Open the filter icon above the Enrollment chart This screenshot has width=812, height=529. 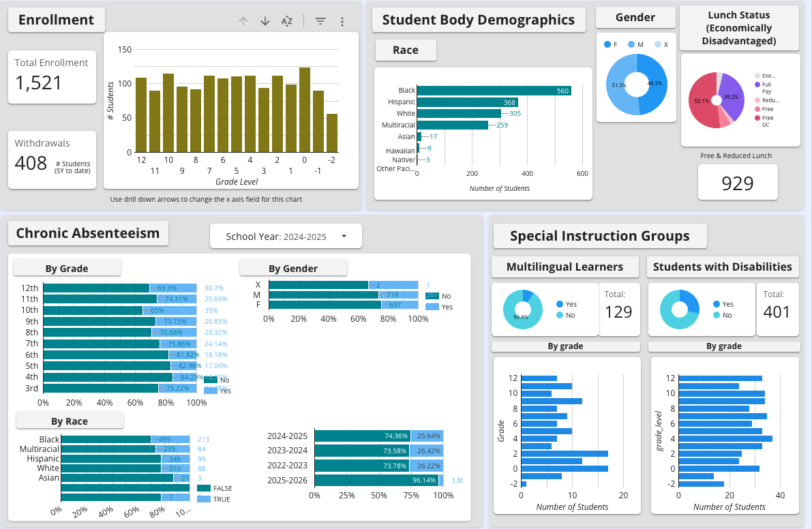(x=320, y=21)
